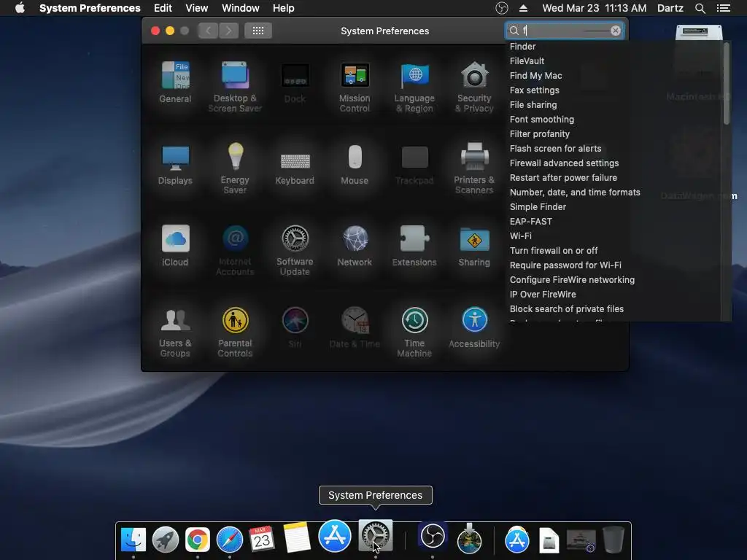Choose Configure FireWire networking suggestion
The height and width of the screenshot is (560, 747).
(572, 279)
